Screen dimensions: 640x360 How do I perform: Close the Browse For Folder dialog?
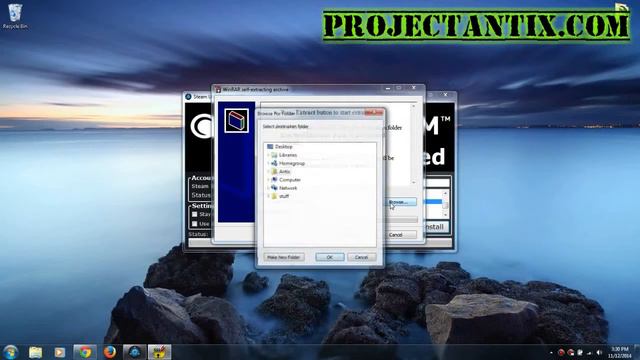point(373,112)
